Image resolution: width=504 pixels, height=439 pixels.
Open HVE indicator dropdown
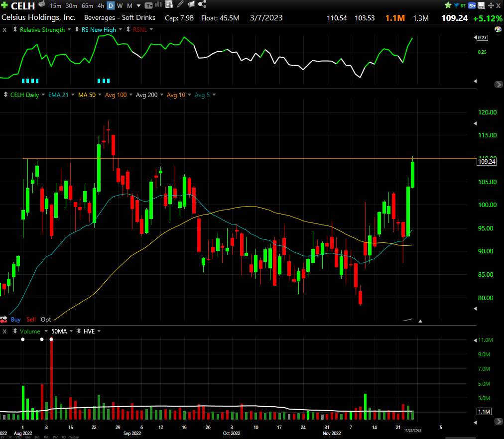click(99, 331)
